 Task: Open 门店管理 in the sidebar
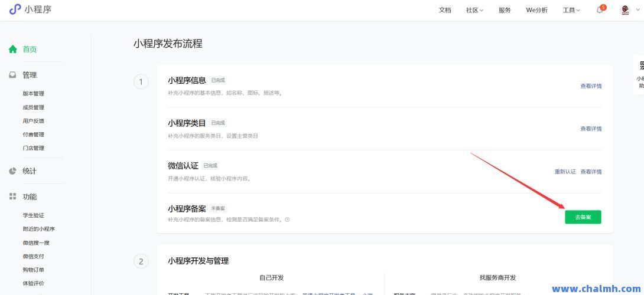coord(33,148)
